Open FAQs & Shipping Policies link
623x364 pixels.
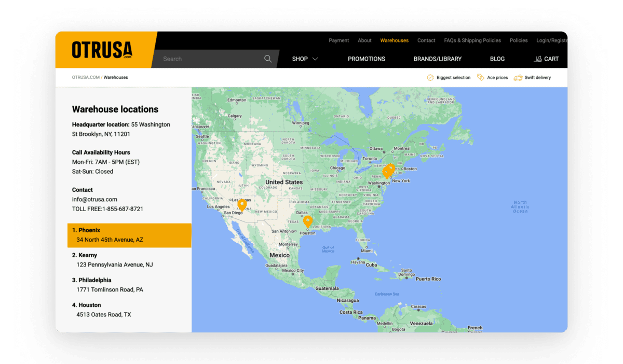pyautogui.click(x=472, y=40)
